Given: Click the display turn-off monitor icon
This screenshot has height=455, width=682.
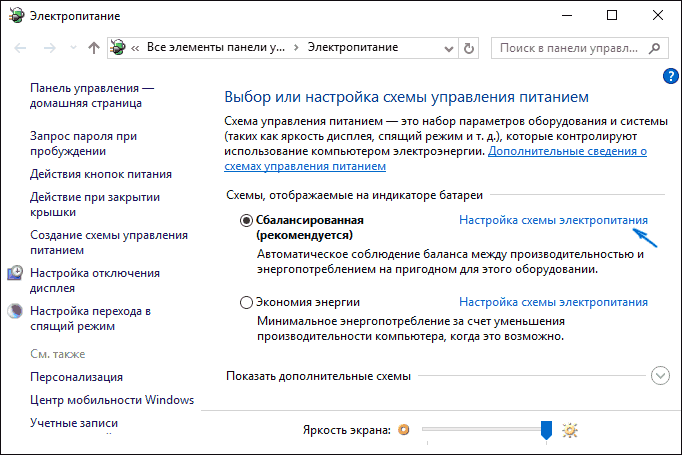Looking at the screenshot, I should tap(15, 273).
